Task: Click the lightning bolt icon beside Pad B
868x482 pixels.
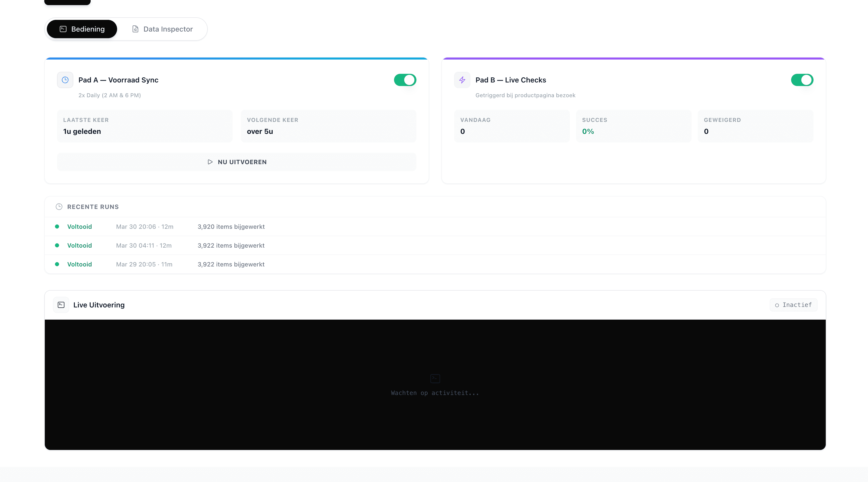Action: point(462,80)
